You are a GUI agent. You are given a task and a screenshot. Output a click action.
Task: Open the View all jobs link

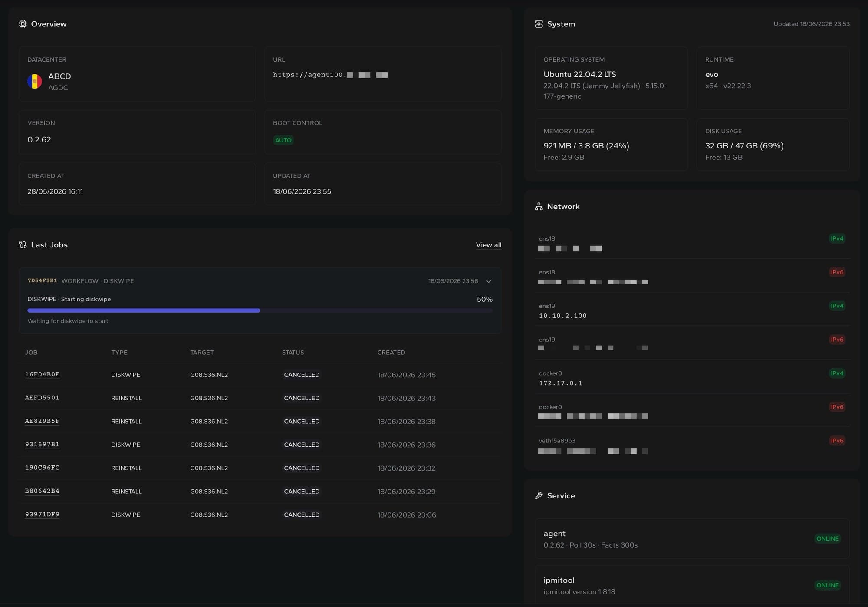point(489,245)
